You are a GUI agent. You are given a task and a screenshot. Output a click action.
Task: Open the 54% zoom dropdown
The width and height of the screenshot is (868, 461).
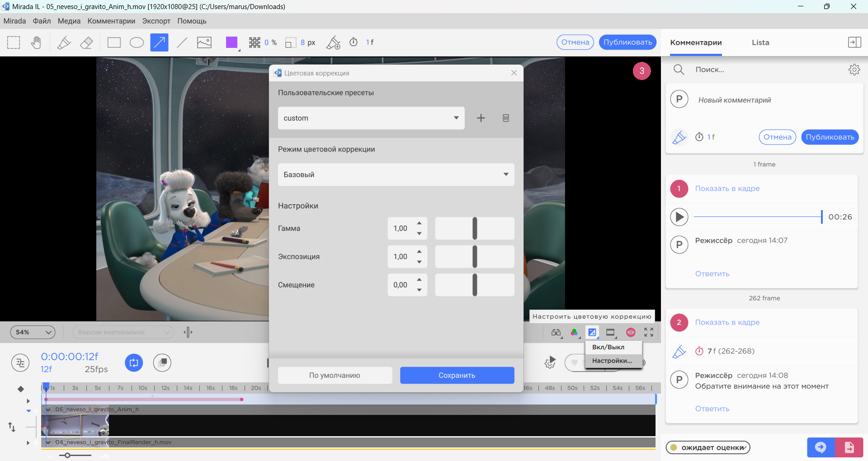click(33, 332)
